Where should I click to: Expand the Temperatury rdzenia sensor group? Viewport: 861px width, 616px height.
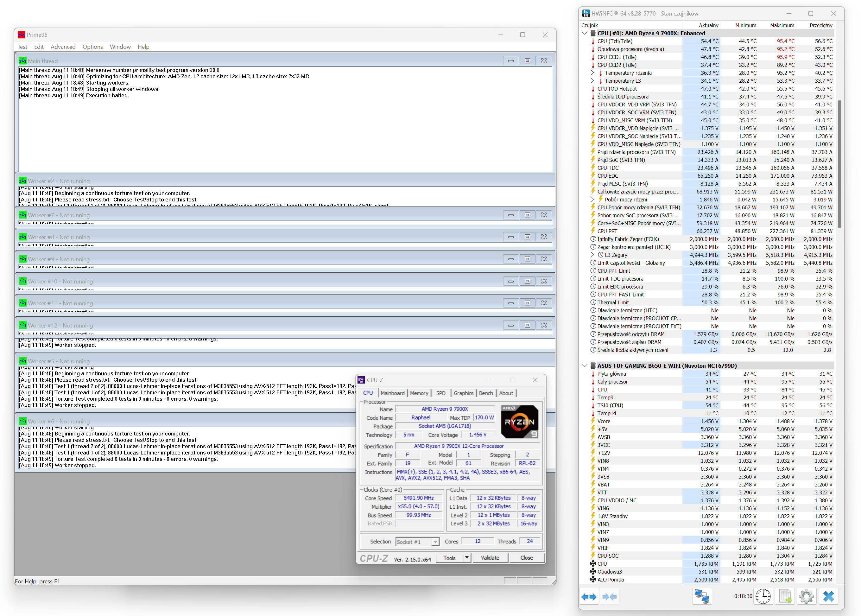point(592,73)
